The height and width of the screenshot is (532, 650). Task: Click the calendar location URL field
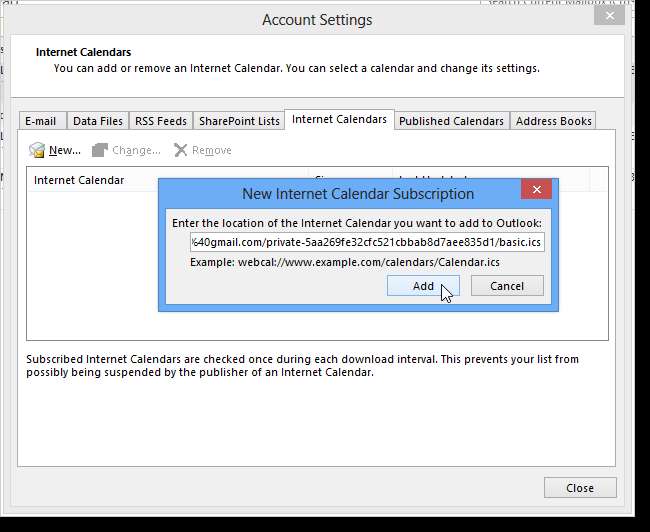click(367, 242)
